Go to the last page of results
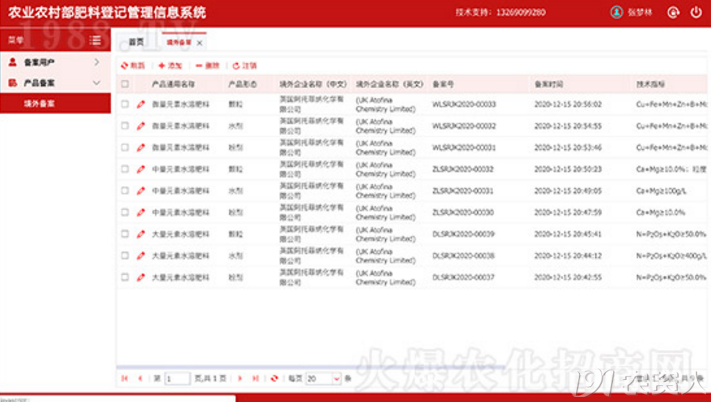The height and width of the screenshot is (402, 711). [x=256, y=379]
